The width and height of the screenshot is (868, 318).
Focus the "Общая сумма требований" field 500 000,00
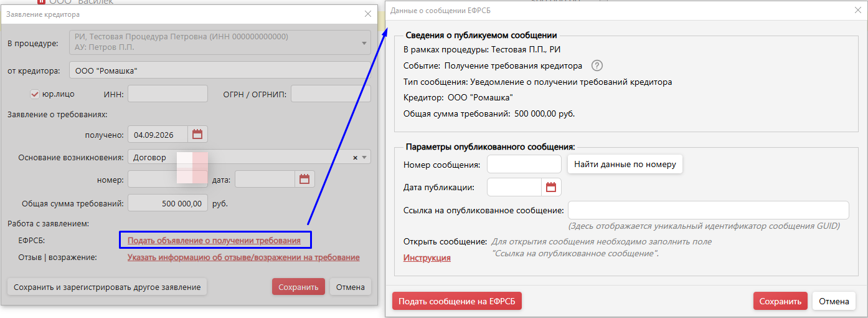tap(167, 203)
